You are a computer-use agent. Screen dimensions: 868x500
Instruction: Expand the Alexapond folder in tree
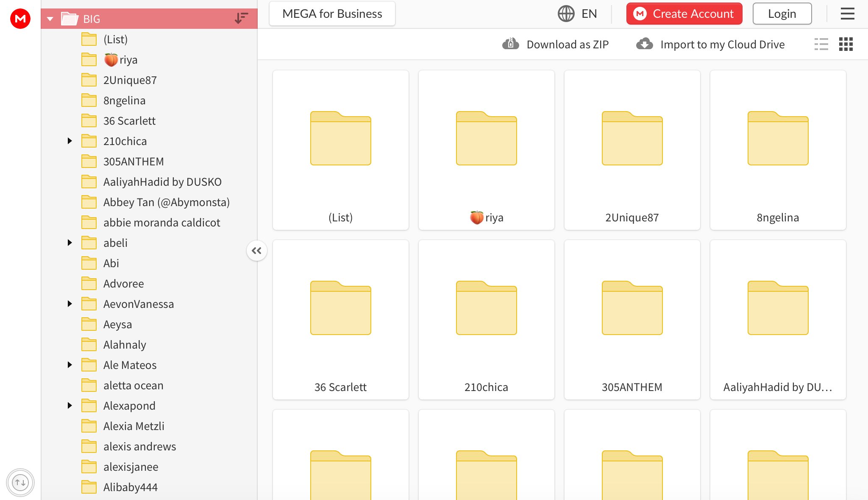pyautogui.click(x=70, y=405)
